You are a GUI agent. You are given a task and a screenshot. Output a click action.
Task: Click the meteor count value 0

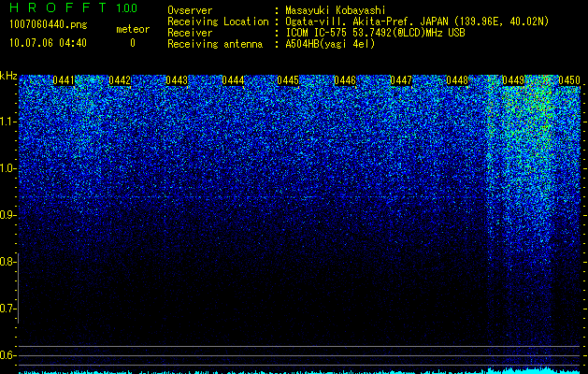pyautogui.click(x=133, y=43)
